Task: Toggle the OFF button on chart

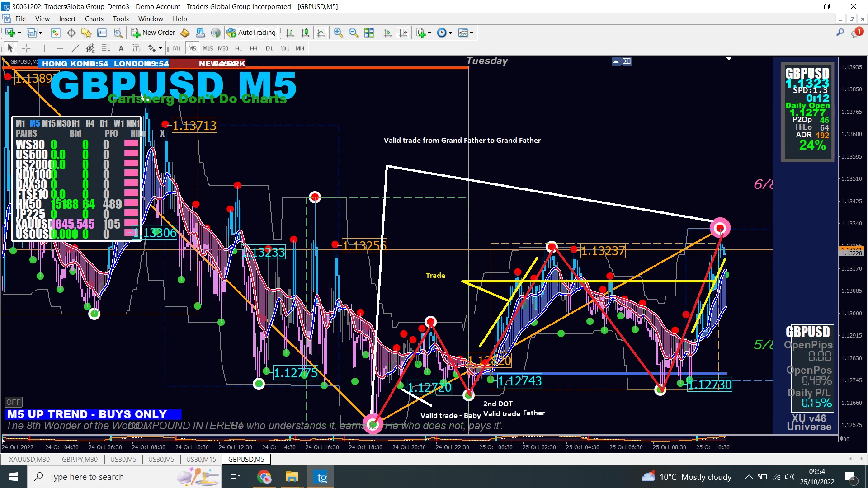Action: [x=14, y=402]
